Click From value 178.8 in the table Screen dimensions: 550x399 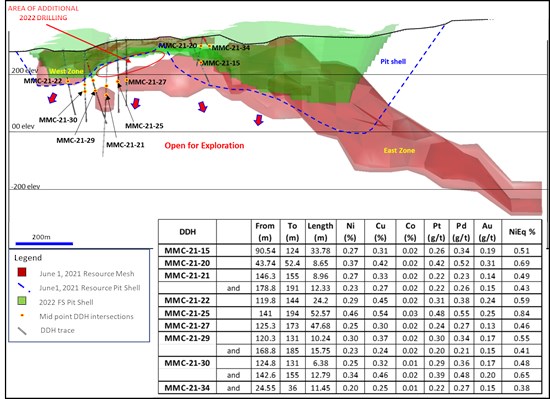(x=265, y=288)
